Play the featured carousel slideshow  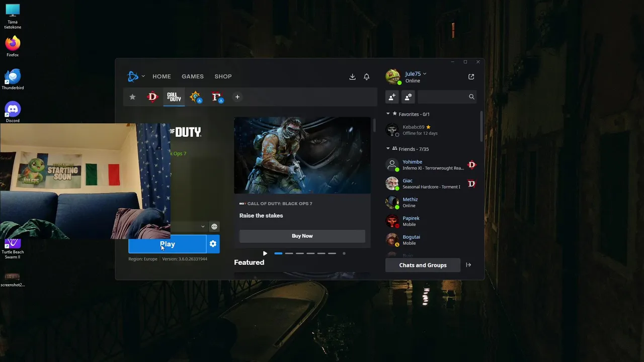(265, 253)
